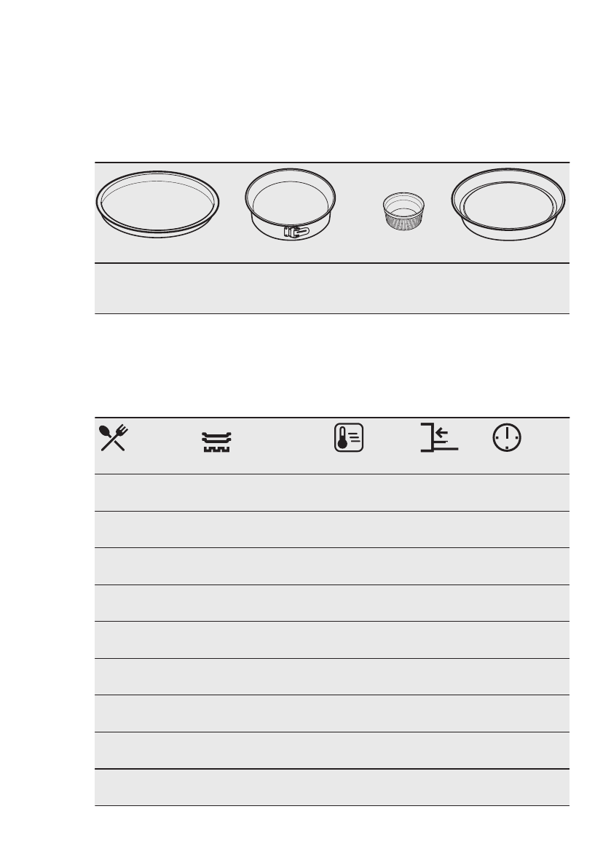Click the thermometer temperature icon
This screenshot has height=868, width=611.
click(349, 437)
